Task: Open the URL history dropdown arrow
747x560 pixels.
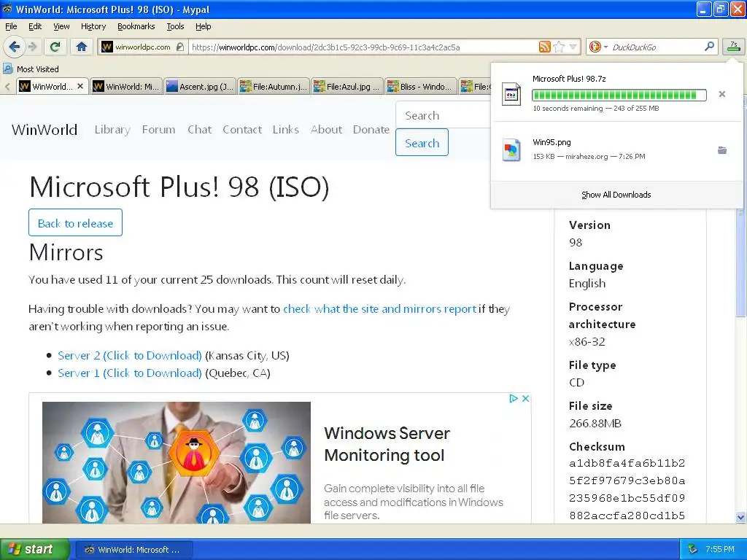Action: pyautogui.click(x=573, y=47)
